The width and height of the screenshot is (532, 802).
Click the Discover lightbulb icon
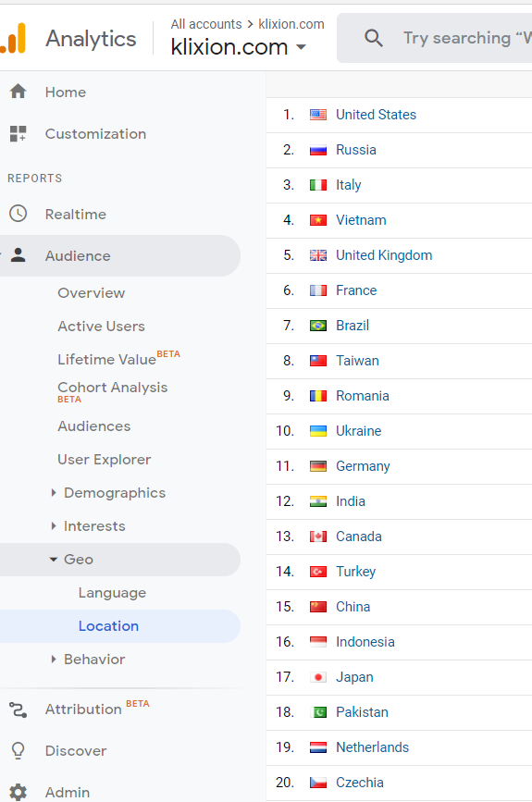(18, 750)
